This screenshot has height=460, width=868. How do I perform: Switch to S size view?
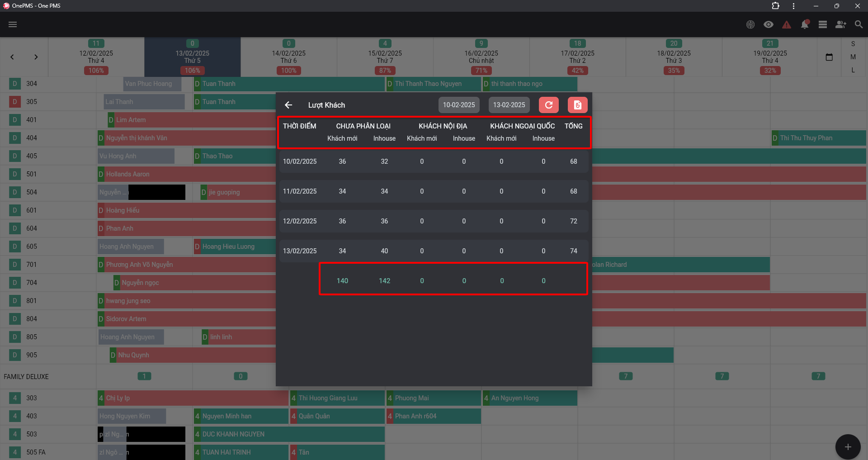coord(853,44)
